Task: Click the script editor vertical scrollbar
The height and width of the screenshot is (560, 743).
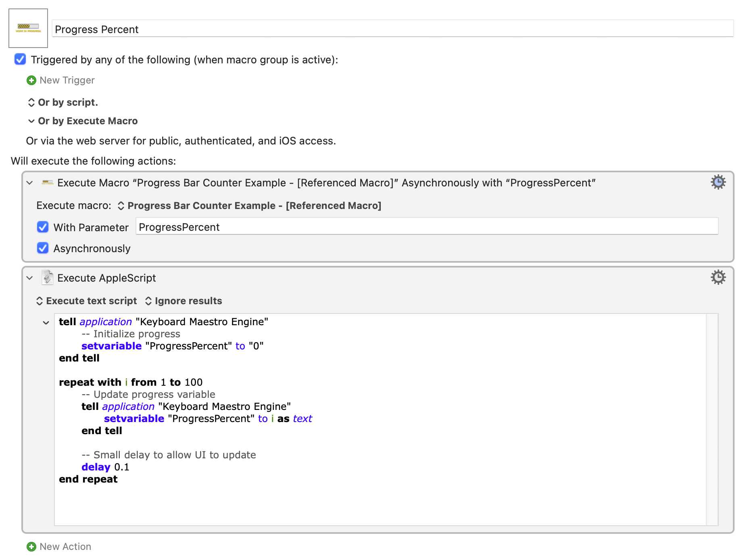Action: pyautogui.click(x=712, y=420)
